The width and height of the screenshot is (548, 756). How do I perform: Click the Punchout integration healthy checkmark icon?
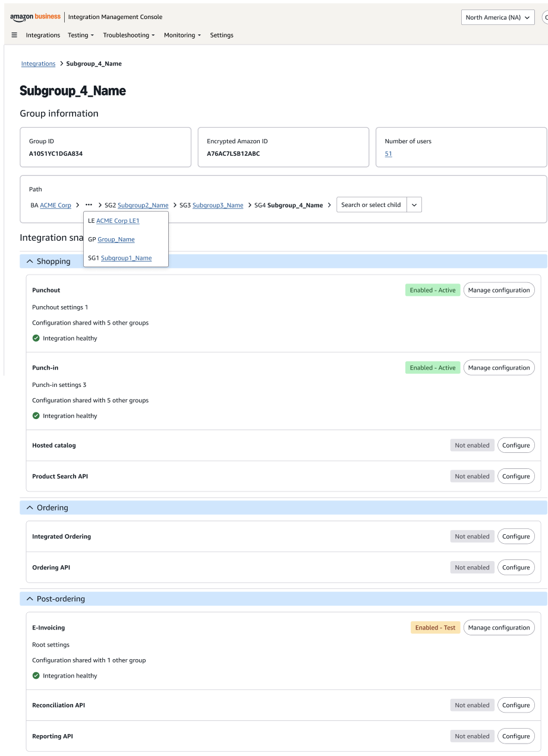click(x=36, y=338)
